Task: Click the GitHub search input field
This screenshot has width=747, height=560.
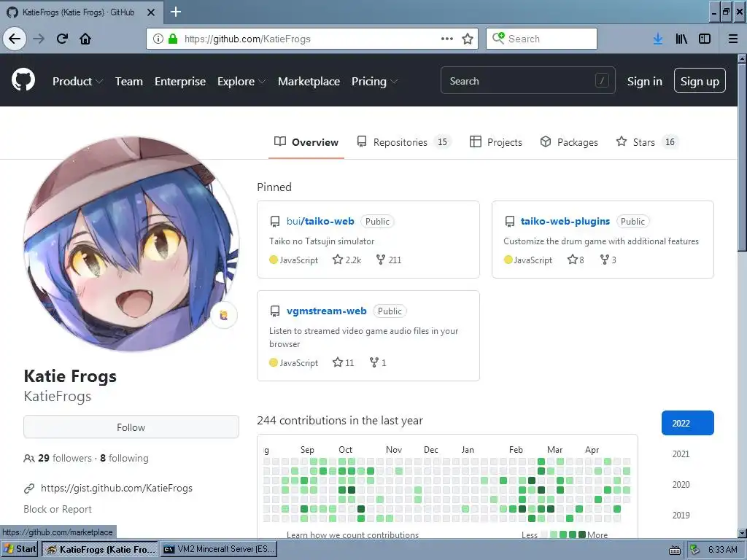Action: (528, 80)
